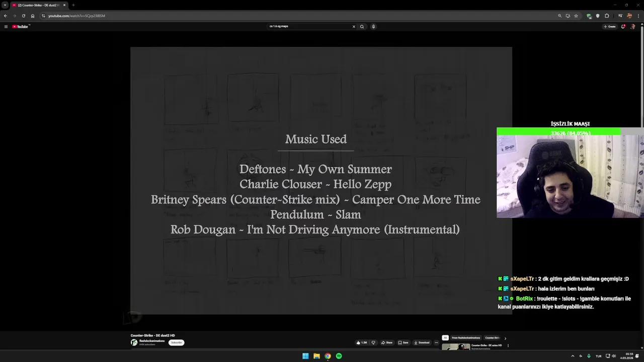644x362 pixels.
Task: Open a new Chrome tab
Action: pos(73,5)
